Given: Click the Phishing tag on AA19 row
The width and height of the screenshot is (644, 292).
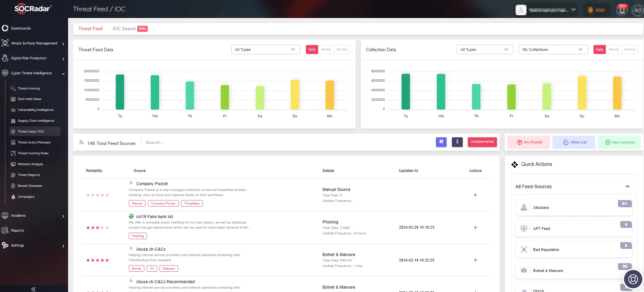Looking at the screenshot, I should [138, 236].
